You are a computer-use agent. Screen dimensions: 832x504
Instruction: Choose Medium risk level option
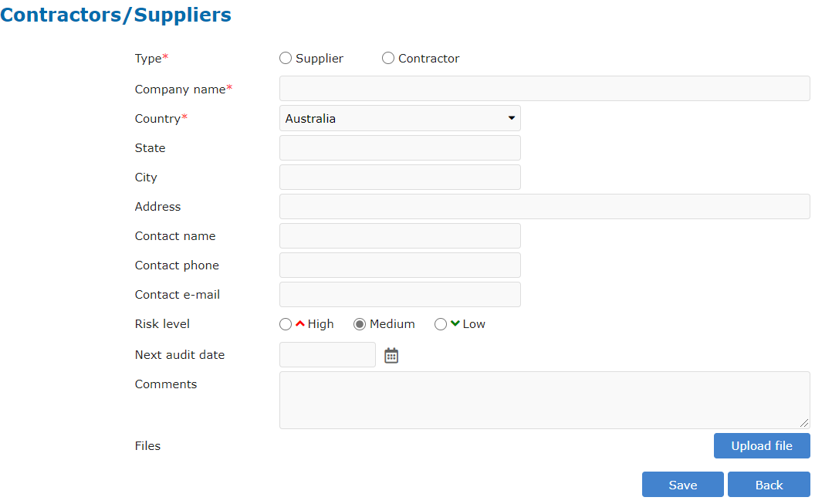click(x=360, y=324)
